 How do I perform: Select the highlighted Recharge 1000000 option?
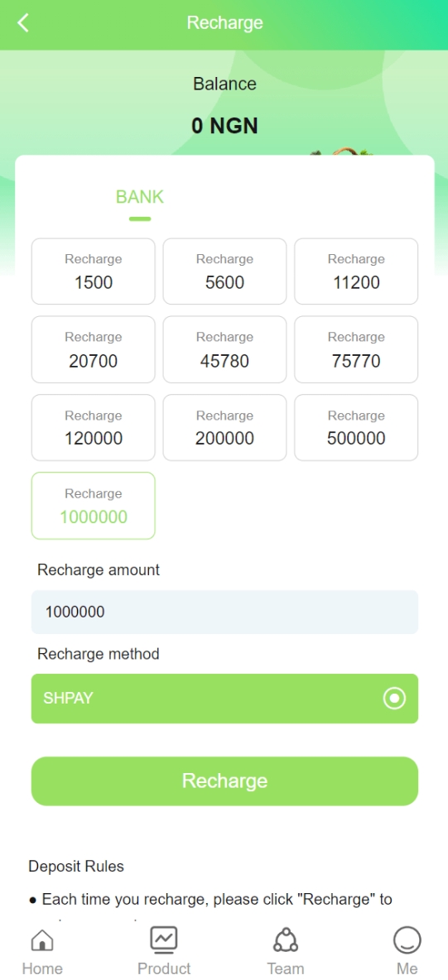coord(94,506)
